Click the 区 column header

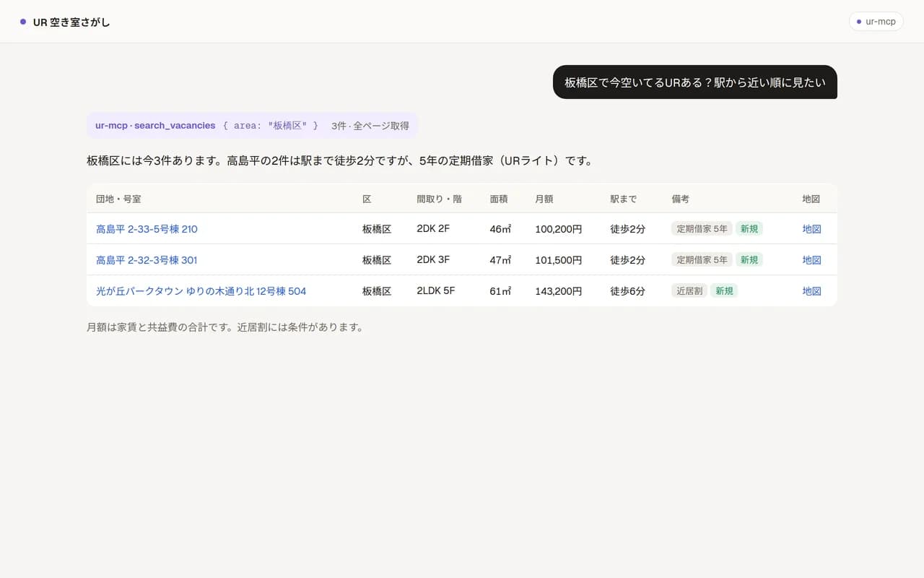(x=367, y=199)
